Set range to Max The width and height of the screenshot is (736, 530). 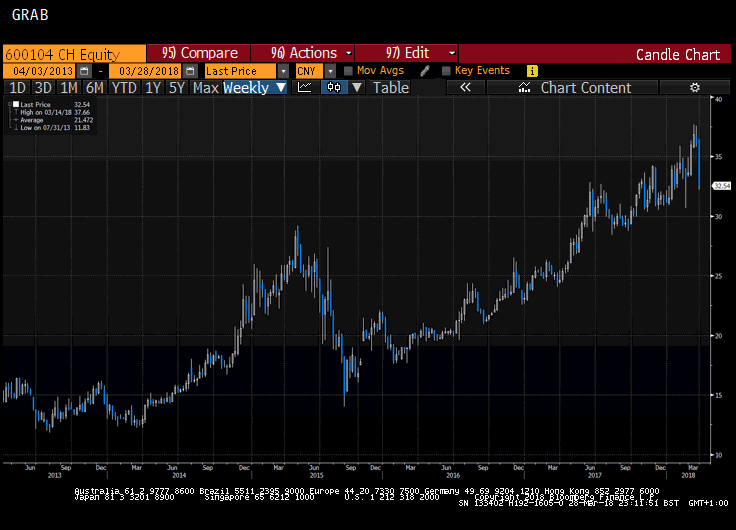click(206, 87)
